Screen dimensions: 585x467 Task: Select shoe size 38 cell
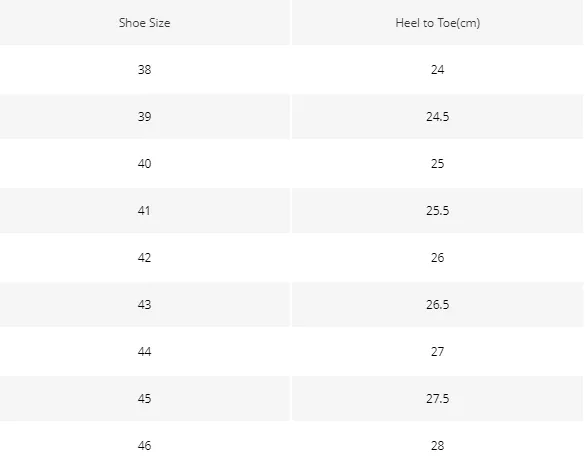[145, 70]
